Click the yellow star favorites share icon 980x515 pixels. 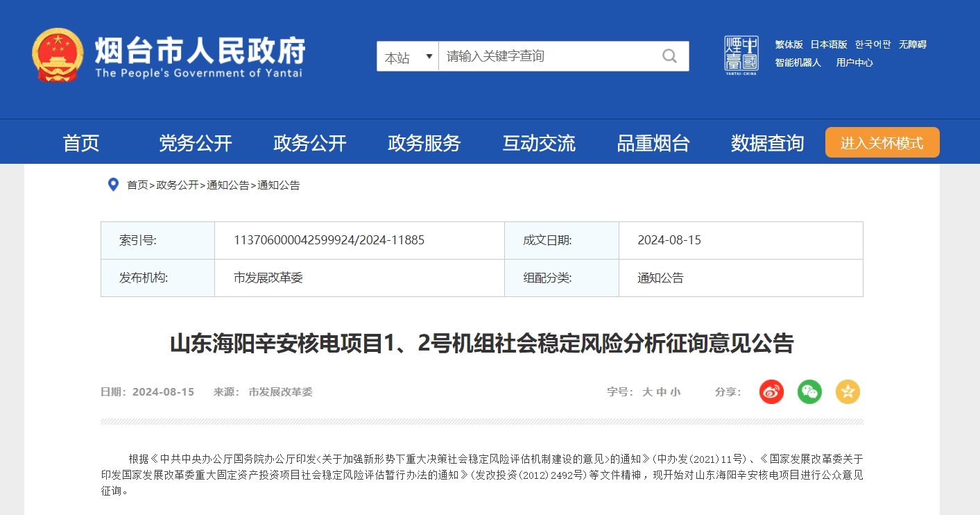[x=848, y=392]
